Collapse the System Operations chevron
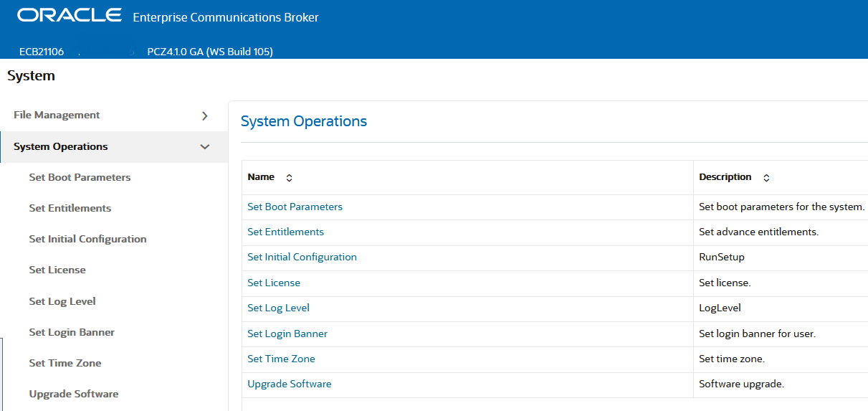Viewport: 868px width, 411px height. (x=205, y=147)
